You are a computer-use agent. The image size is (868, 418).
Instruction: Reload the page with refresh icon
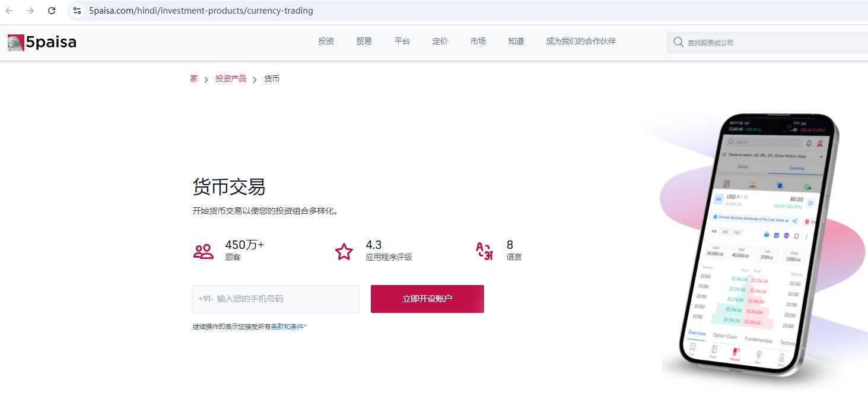coord(52,11)
